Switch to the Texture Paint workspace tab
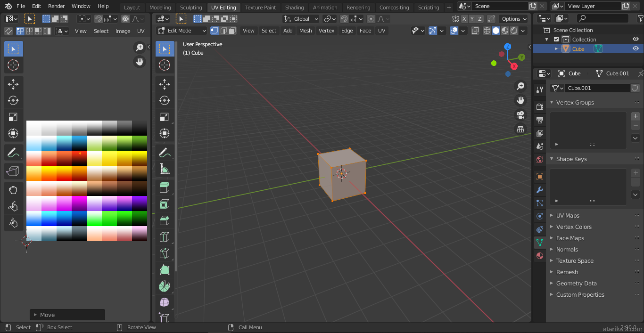Viewport: 644px width, 333px height. (x=261, y=8)
